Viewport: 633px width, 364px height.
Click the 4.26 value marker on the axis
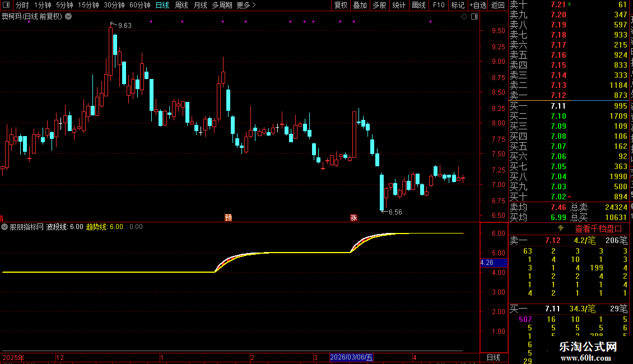[494, 263]
